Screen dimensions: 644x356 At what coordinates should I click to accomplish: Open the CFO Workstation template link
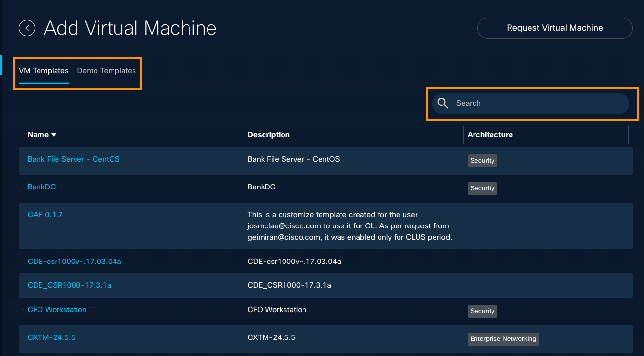[57, 310]
